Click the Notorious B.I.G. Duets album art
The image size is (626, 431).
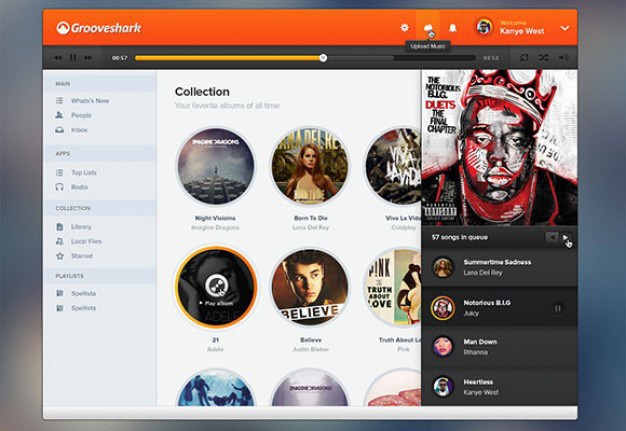[499, 148]
